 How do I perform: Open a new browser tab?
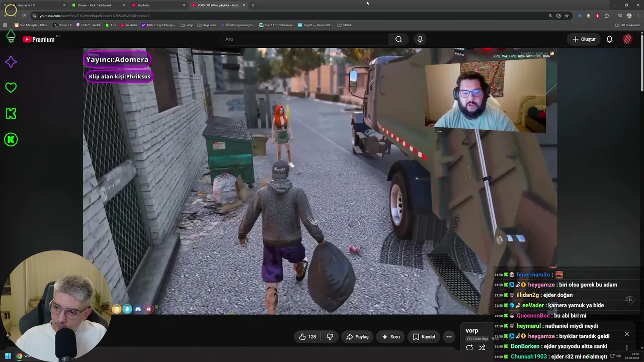pos(253,5)
